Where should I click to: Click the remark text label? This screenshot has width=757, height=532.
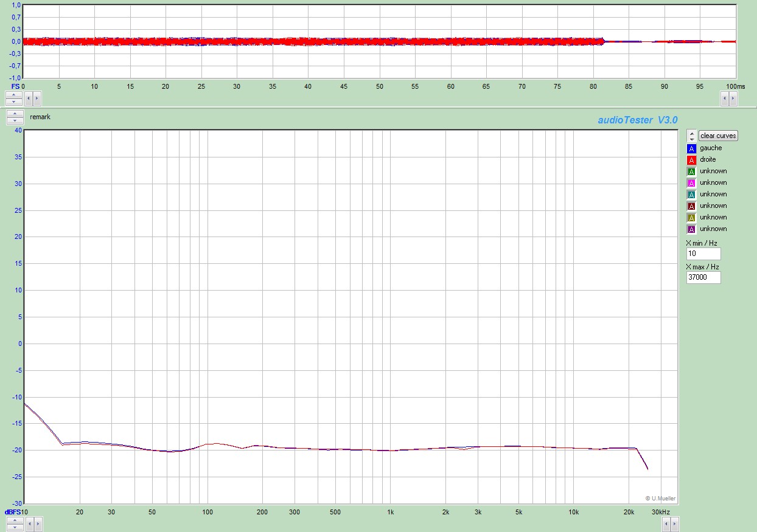click(40, 117)
